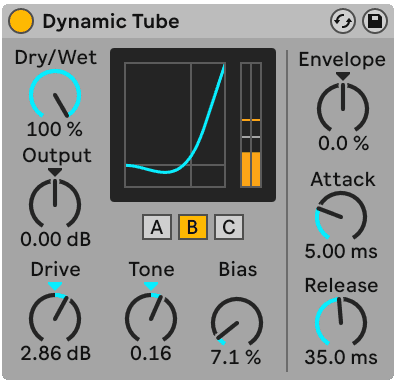Click the Envelope label

pos(342,60)
